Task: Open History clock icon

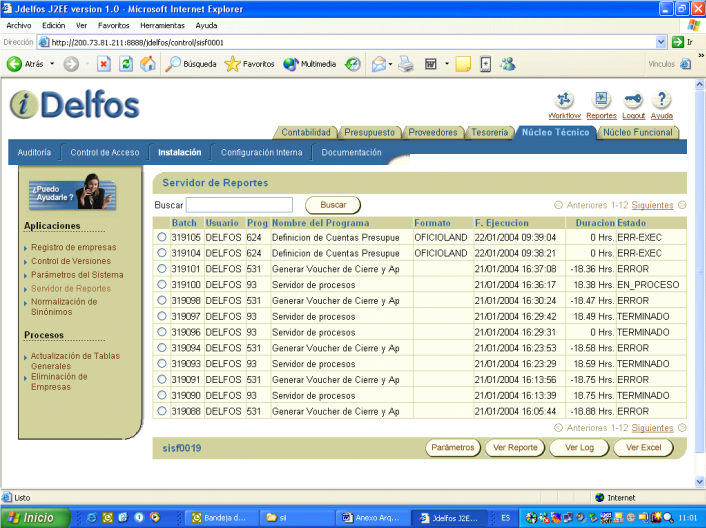Action: tap(353, 64)
